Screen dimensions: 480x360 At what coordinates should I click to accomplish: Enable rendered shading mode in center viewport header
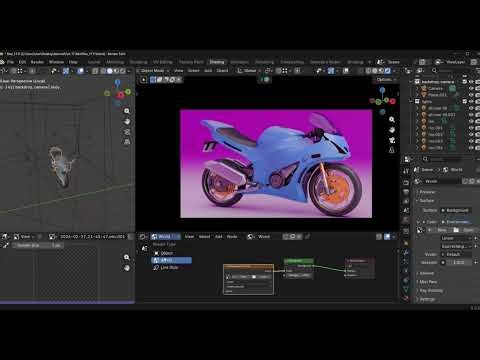pyautogui.click(x=388, y=71)
